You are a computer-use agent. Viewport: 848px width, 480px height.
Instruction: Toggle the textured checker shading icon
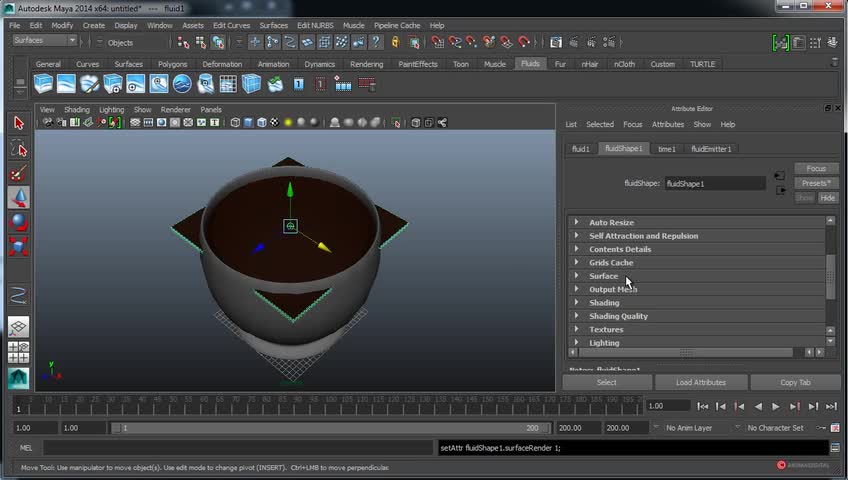pos(274,123)
